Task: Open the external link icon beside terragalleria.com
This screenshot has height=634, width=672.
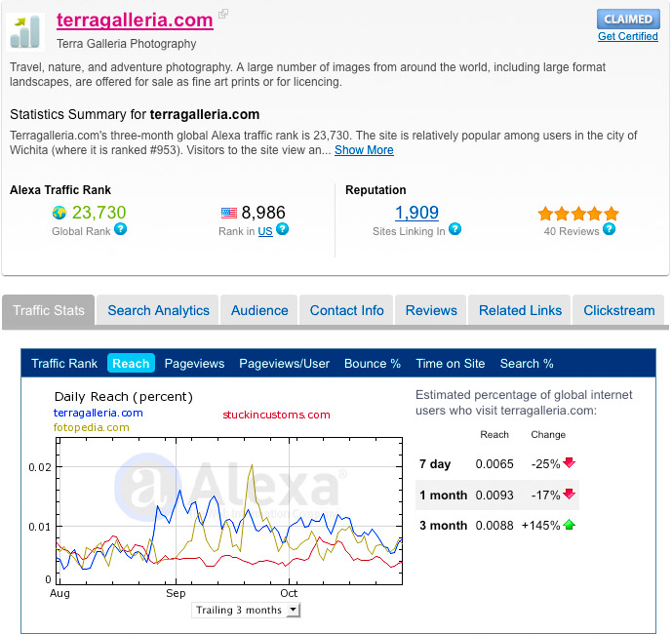Action: coord(222,14)
